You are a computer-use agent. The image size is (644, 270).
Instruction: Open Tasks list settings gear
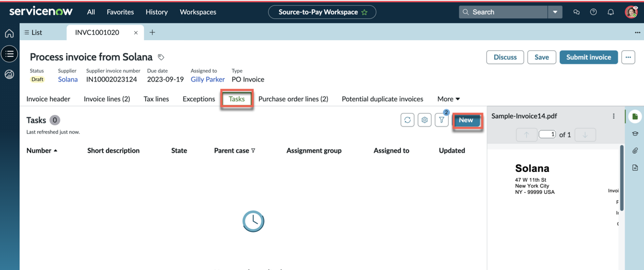[425, 120]
